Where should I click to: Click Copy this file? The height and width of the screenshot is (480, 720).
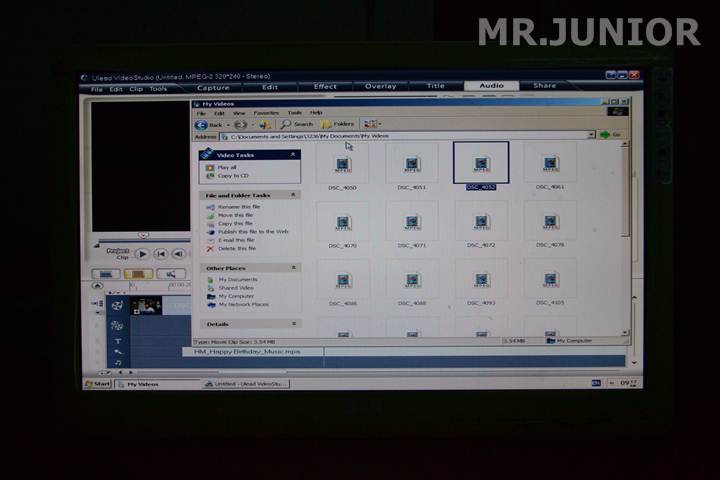(235, 223)
